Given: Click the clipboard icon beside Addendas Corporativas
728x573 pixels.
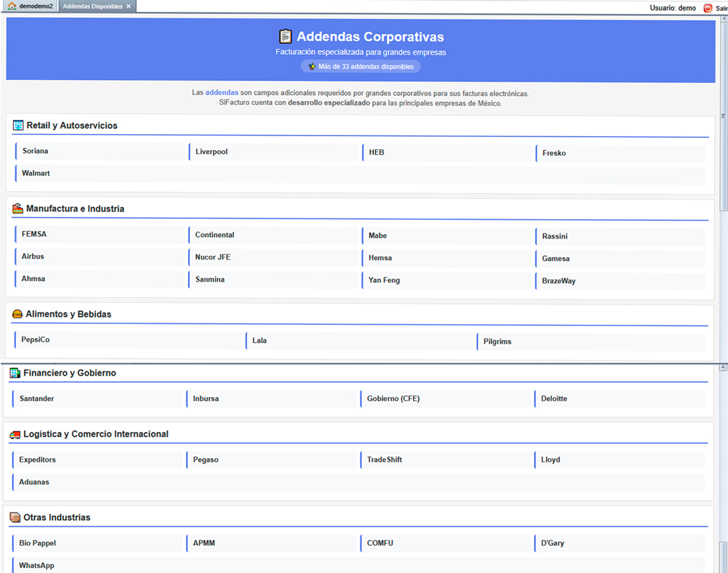Looking at the screenshot, I should pos(285,37).
